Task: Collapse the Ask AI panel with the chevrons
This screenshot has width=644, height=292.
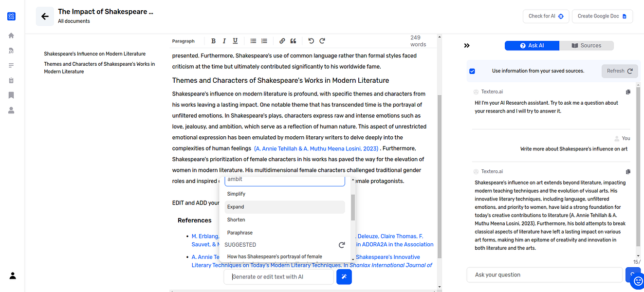Action: click(x=467, y=45)
